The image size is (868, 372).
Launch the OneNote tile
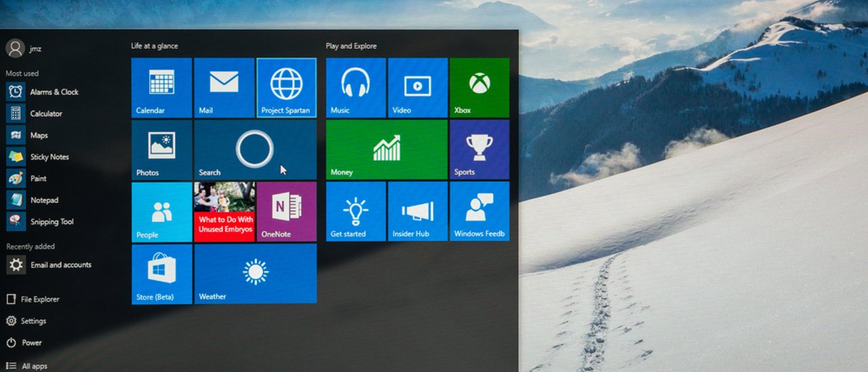[286, 212]
